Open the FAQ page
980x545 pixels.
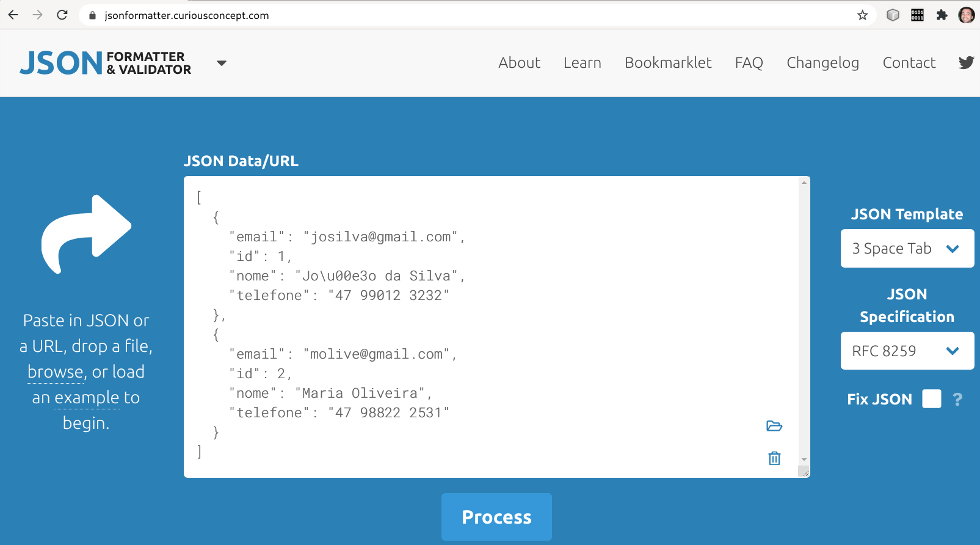tap(749, 62)
